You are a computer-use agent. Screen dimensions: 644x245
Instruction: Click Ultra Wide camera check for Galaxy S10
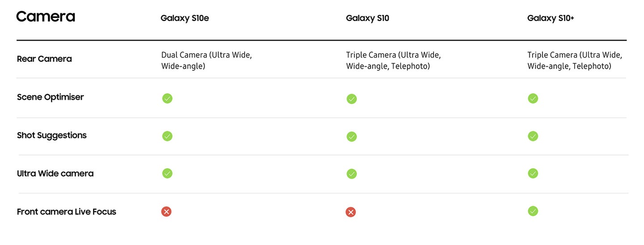point(352,174)
